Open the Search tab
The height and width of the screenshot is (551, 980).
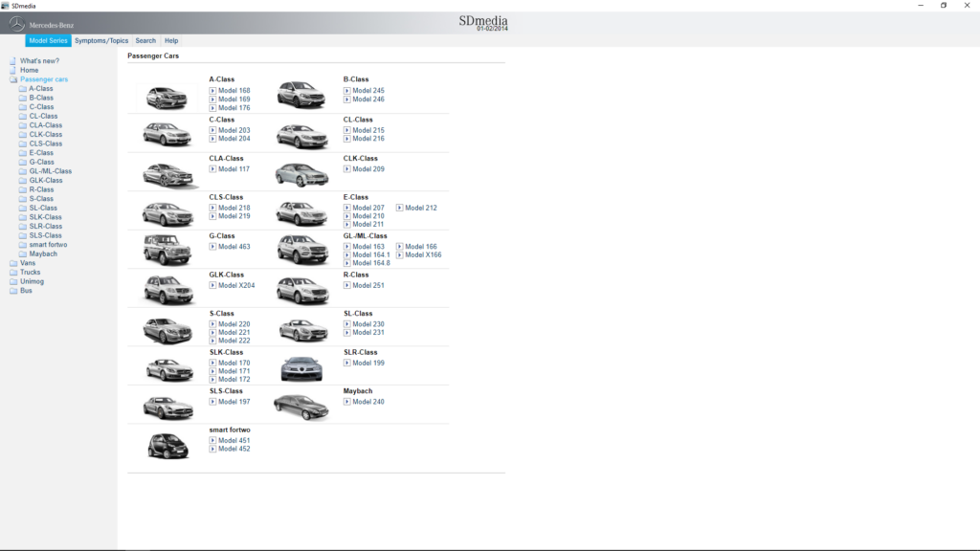(x=145, y=40)
